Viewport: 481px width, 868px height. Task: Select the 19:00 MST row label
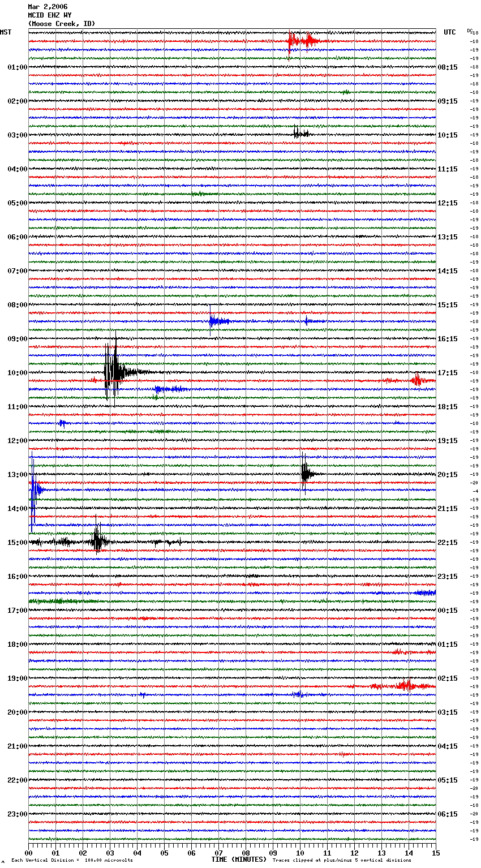tap(17, 678)
